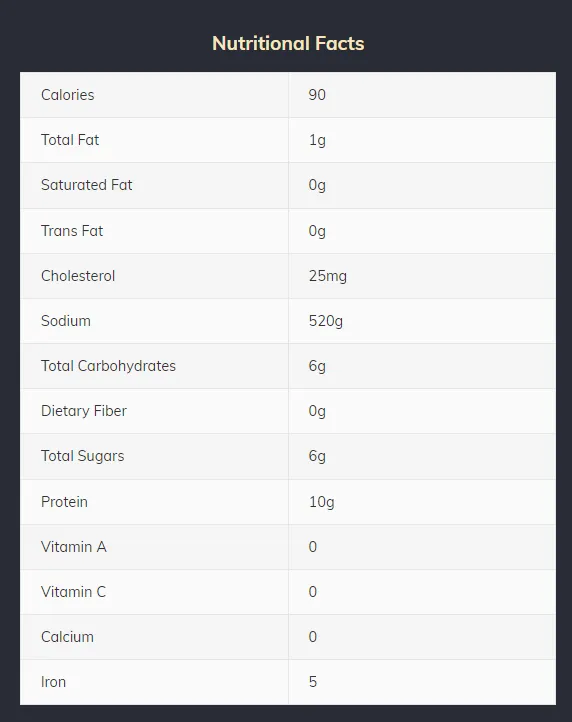The width and height of the screenshot is (572, 722).
Task: Select the Iron value 5
Action: [313, 682]
